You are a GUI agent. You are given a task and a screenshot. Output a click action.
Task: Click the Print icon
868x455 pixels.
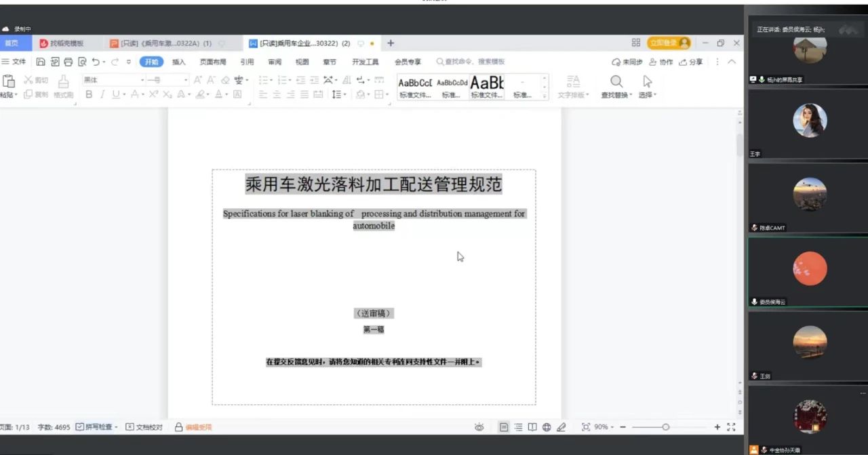(x=68, y=62)
